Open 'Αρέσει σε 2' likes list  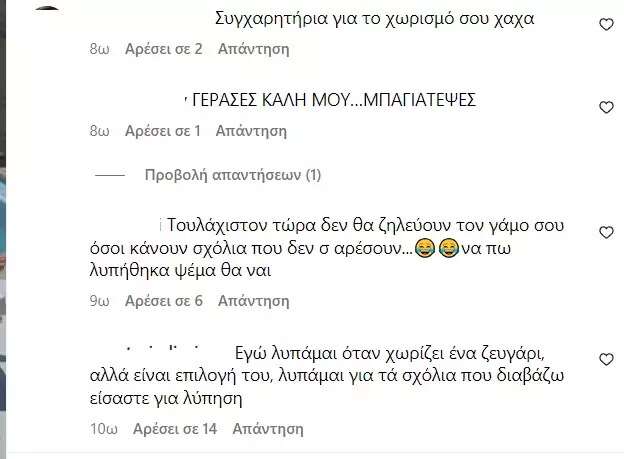164,49
